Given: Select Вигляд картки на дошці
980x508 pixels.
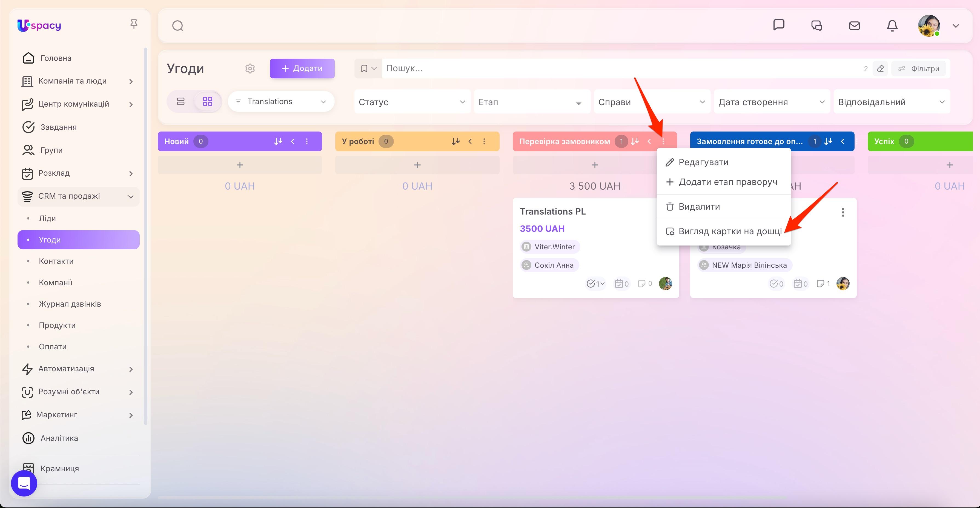Looking at the screenshot, I should 724,231.
